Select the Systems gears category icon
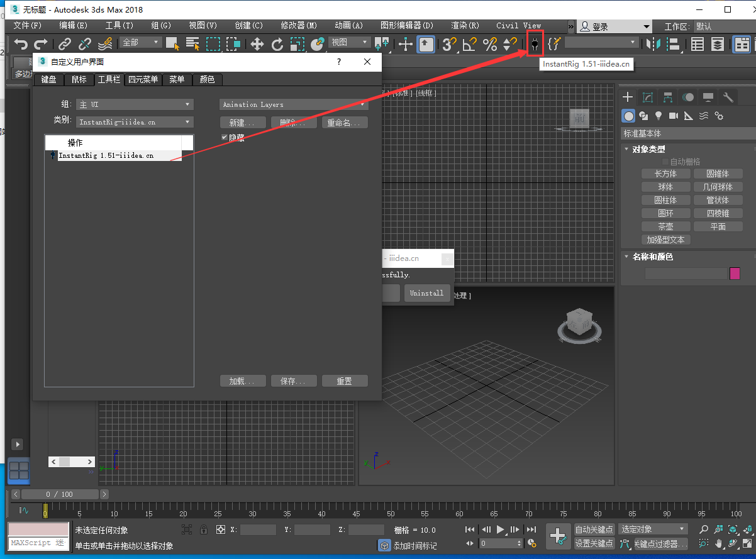Screen dimensions: 756x559 (719, 116)
